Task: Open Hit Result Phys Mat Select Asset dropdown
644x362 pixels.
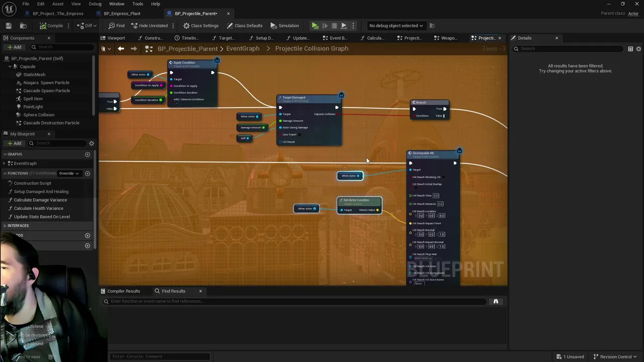Action: pos(423,258)
